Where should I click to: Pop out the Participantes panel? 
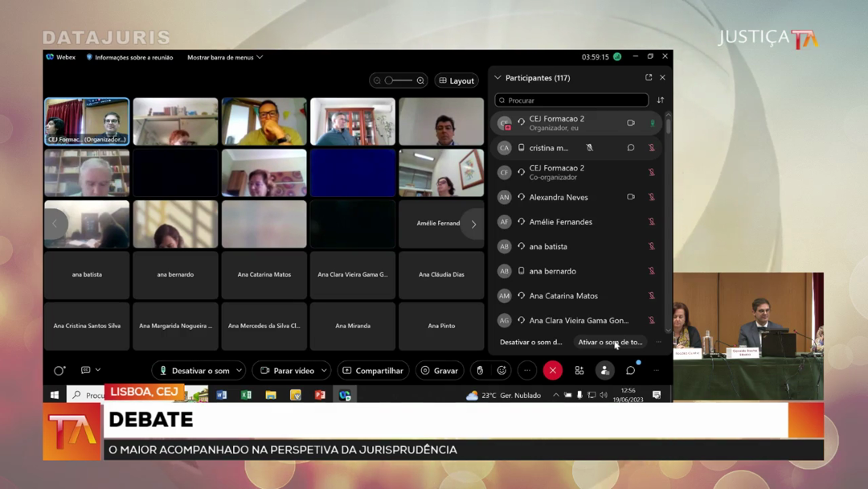click(649, 78)
